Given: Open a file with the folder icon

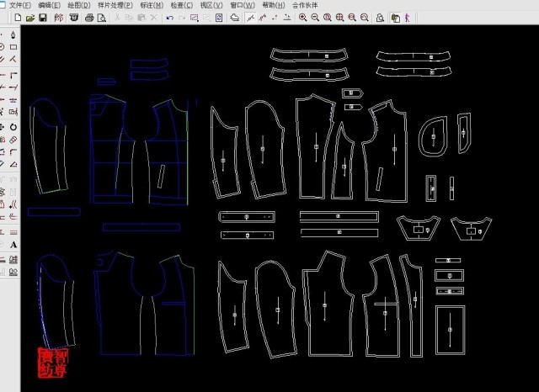Looking at the screenshot, I should pyautogui.click(x=29, y=18).
